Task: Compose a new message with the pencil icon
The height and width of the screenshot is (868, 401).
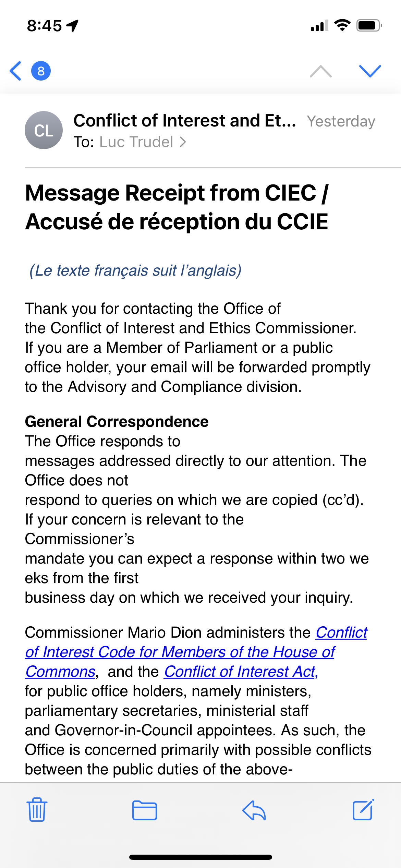Action: (363, 810)
